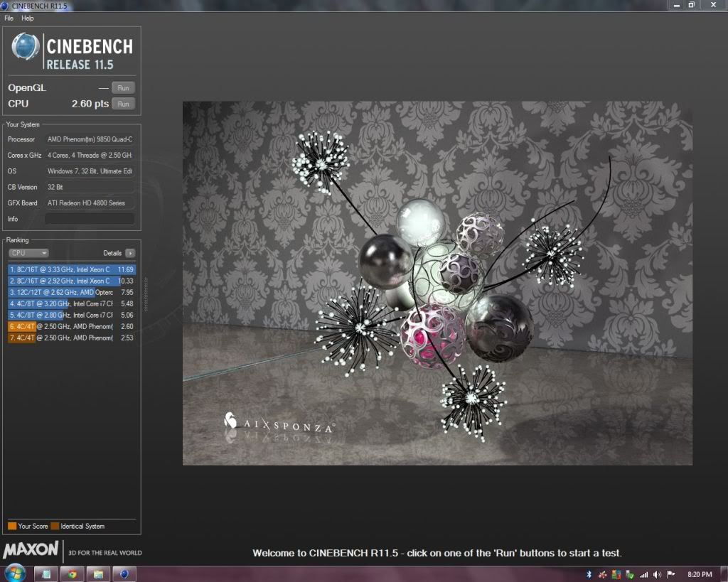This screenshot has width=728, height=582.
Task: Click the Your Score orange legend swatch
Action: [12, 526]
